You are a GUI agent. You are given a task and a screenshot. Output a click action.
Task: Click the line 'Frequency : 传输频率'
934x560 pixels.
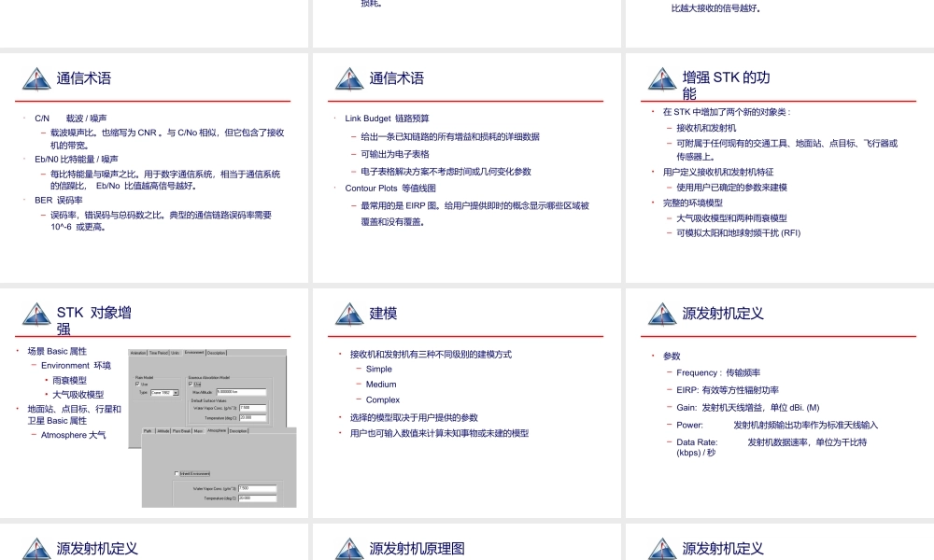point(718,372)
